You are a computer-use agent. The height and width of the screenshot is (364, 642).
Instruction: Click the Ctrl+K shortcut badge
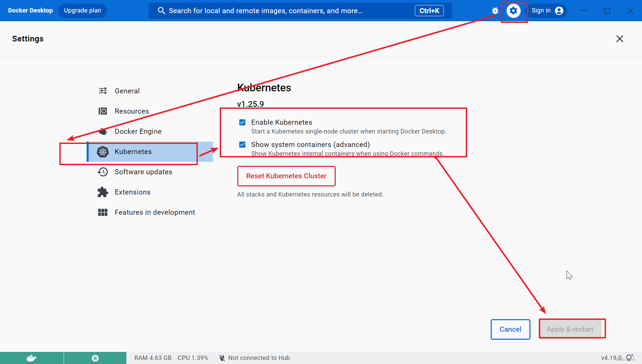tap(429, 11)
